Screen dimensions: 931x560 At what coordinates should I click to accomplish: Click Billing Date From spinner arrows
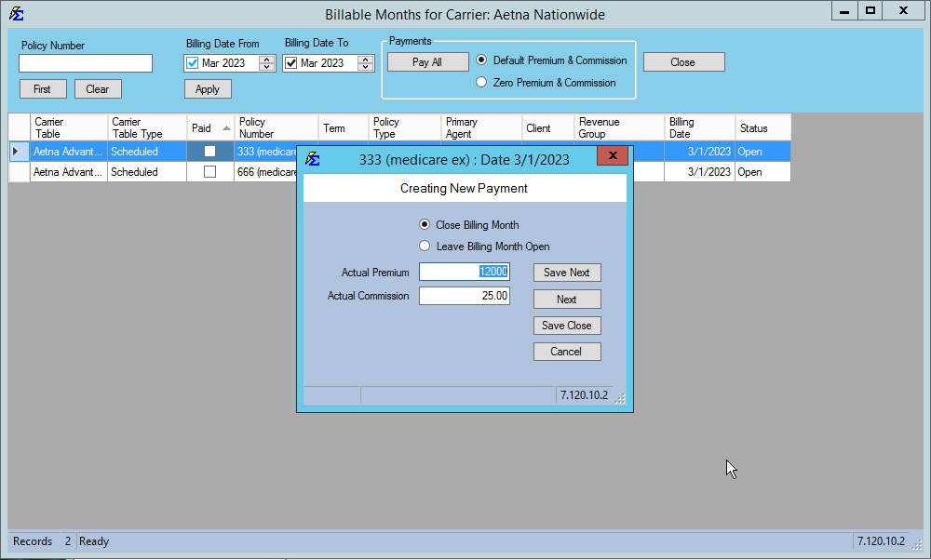pos(266,63)
